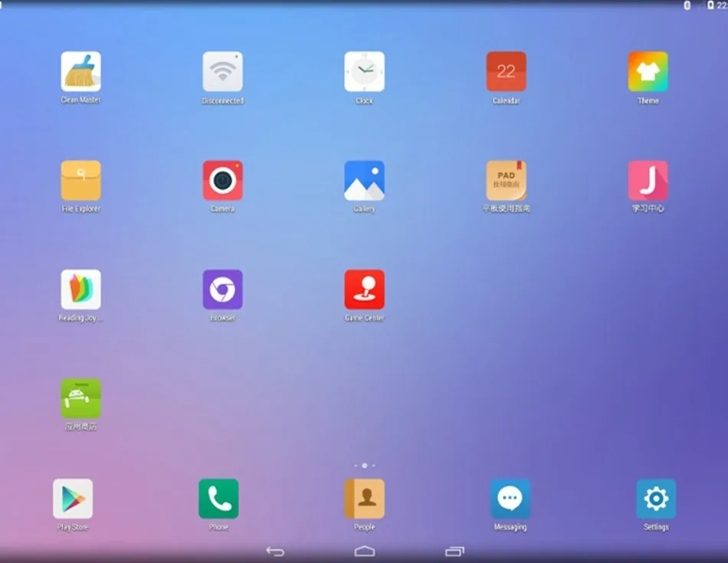Open Play Store from the dock
The height and width of the screenshot is (563, 728).
pos(73,499)
